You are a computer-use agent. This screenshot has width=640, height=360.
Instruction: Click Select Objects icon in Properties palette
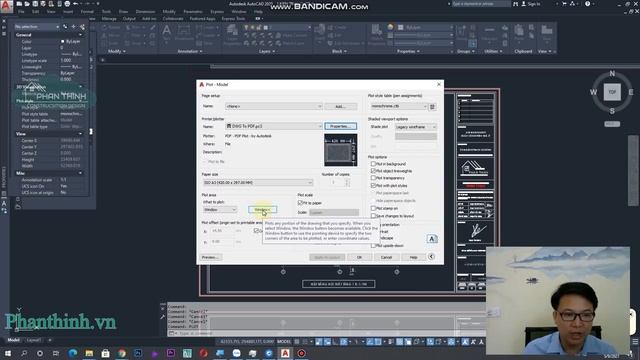click(x=73, y=27)
